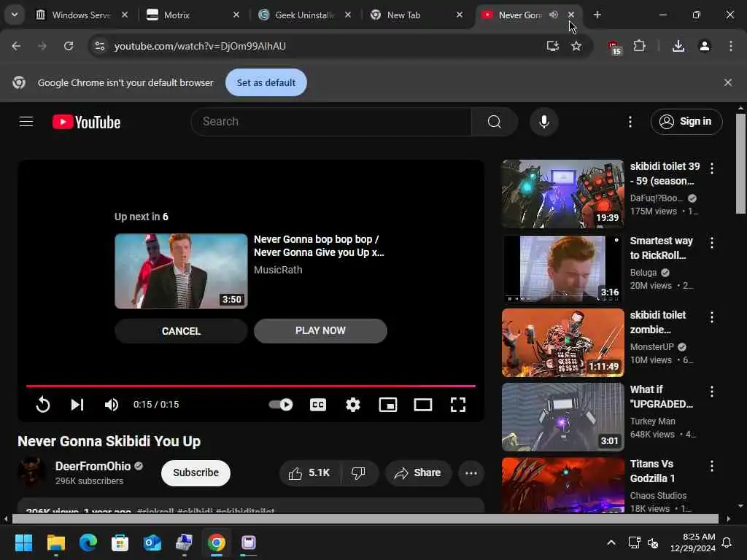Search with voice microphone button
Screen dimensions: 747x560
coord(544,122)
